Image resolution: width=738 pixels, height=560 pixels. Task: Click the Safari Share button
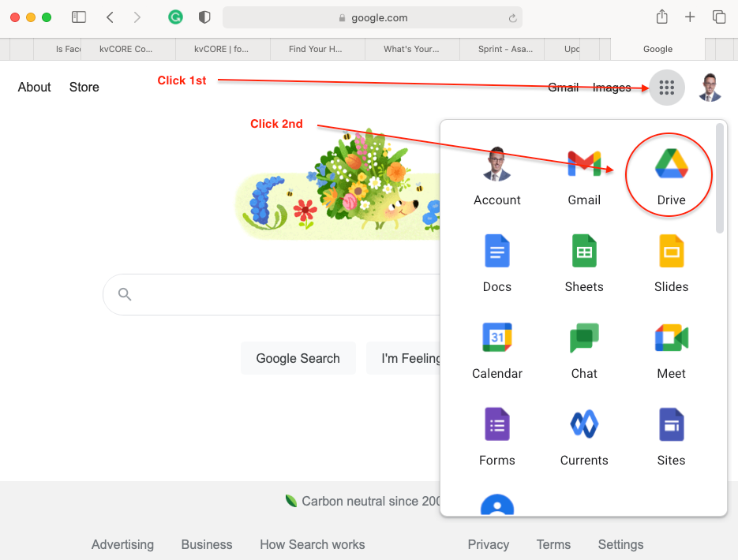point(661,17)
